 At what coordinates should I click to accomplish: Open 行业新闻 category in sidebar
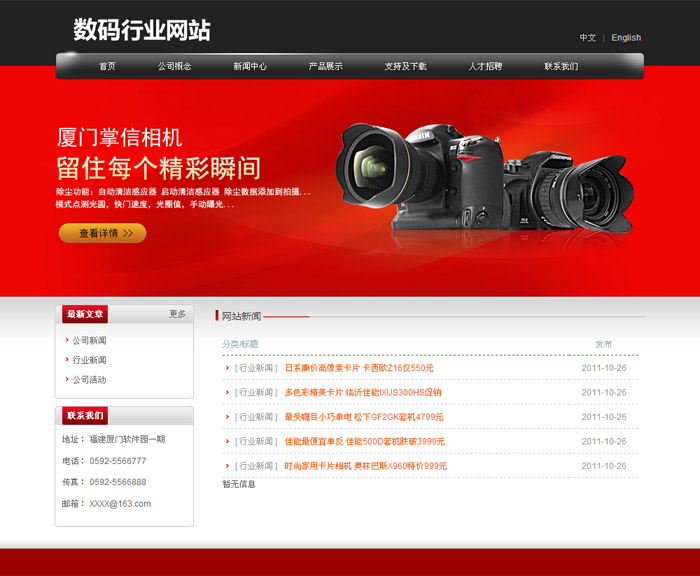coord(90,360)
